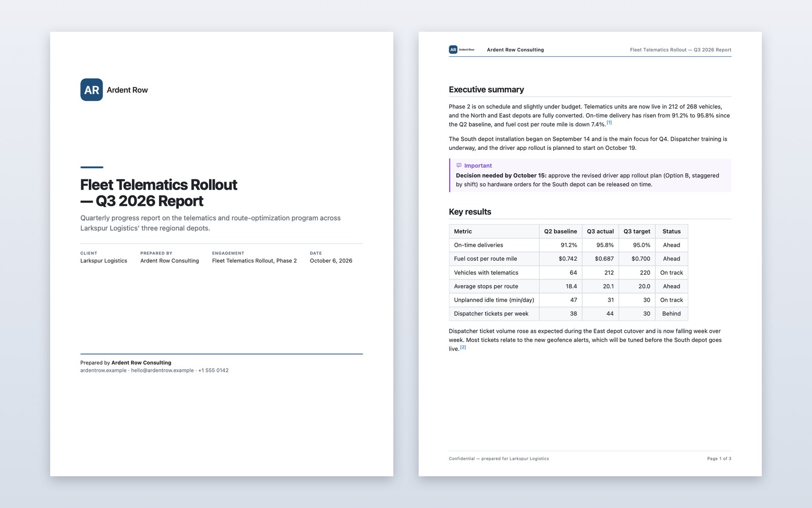
Task: Click the 'Page 1 of 3' footer
Action: tap(719, 459)
